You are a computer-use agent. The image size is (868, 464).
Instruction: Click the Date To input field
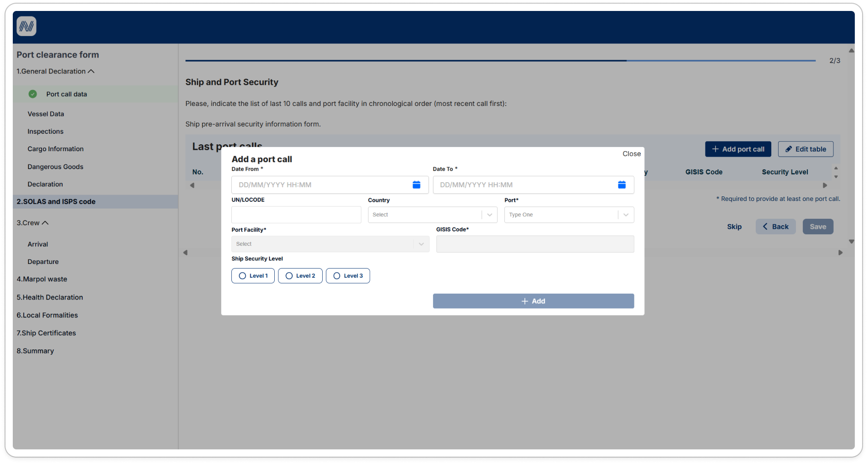(533, 185)
